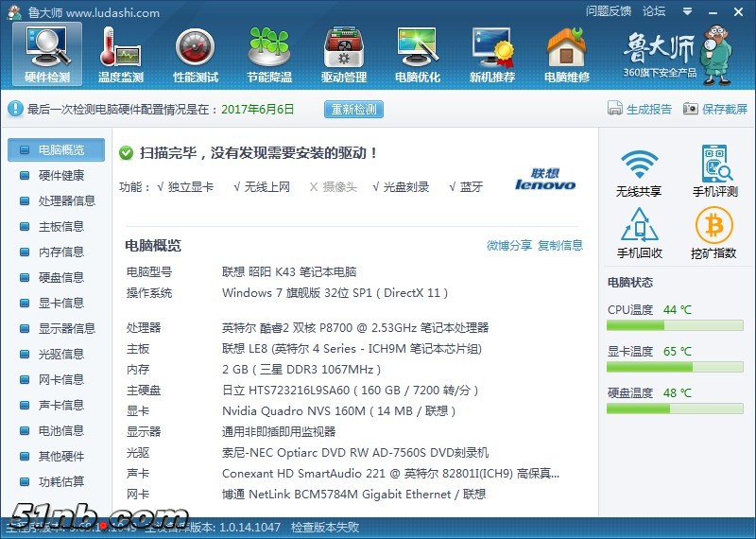The width and height of the screenshot is (756, 539).
Task: Open the 硬件检测 hardware detection tab
Action: point(47,54)
